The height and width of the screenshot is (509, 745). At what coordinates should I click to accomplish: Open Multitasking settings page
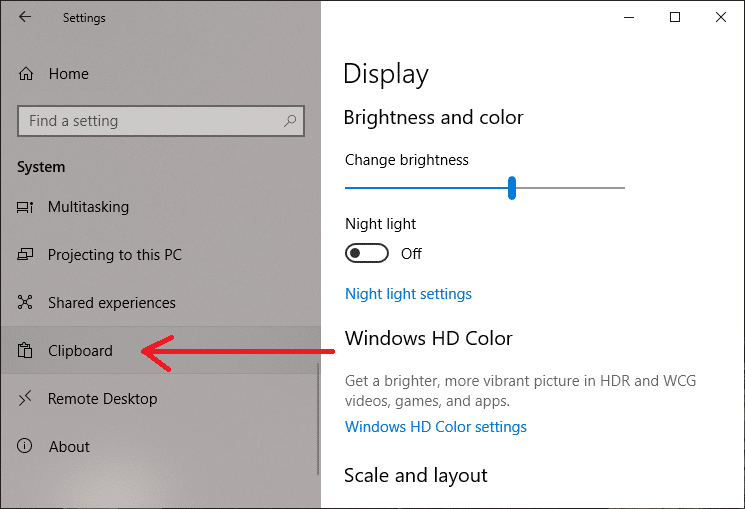[x=88, y=207]
